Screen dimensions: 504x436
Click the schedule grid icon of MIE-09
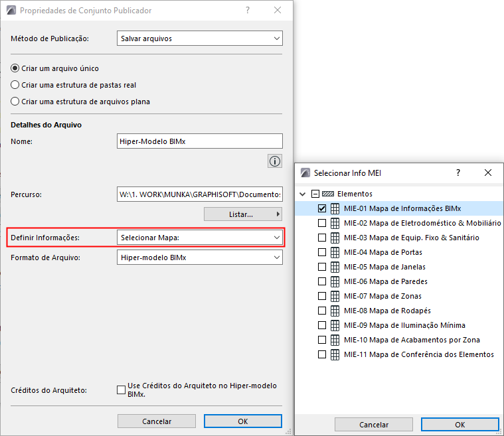coord(335,325)
